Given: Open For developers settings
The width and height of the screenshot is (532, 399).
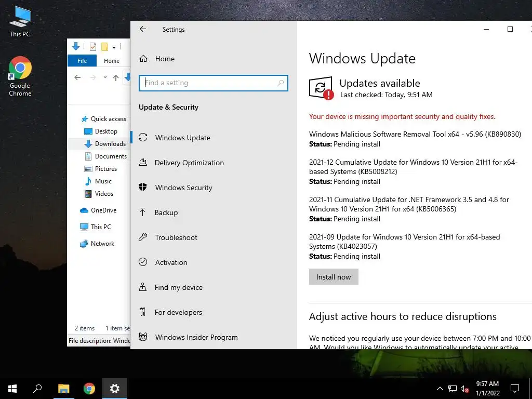Looking at the screenshot, I should click(x=213, y=312).
